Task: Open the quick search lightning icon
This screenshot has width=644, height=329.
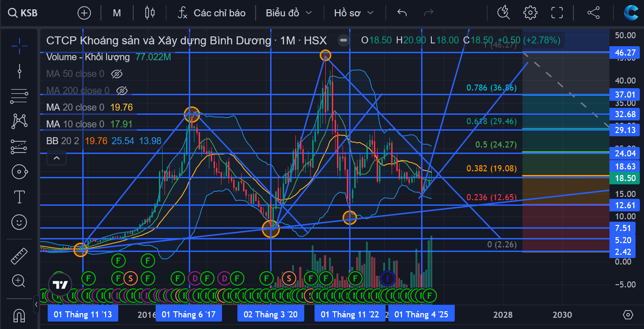Action: pyautogui.click(x=503, y=13)
